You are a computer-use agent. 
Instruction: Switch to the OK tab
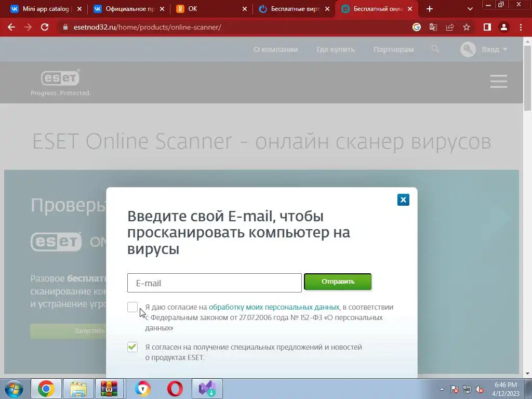210,9
